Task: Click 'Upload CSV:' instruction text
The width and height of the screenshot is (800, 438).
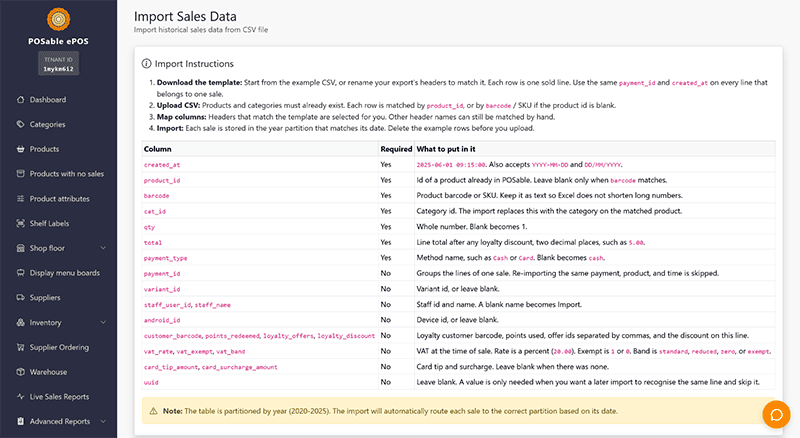Action: pyautogui.click(x=178, y=105)
